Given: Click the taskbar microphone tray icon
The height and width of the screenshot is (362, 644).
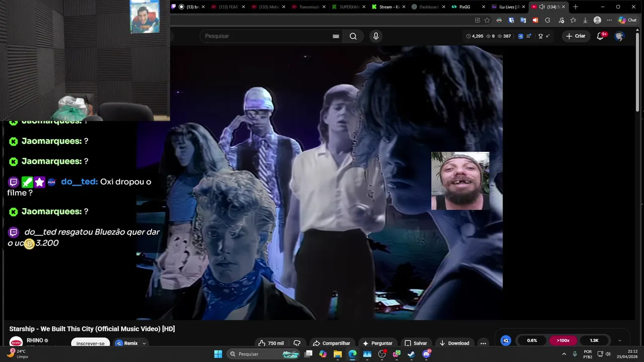Looking at the screenshot, I should pyautogui.click(x=575, y=354).
